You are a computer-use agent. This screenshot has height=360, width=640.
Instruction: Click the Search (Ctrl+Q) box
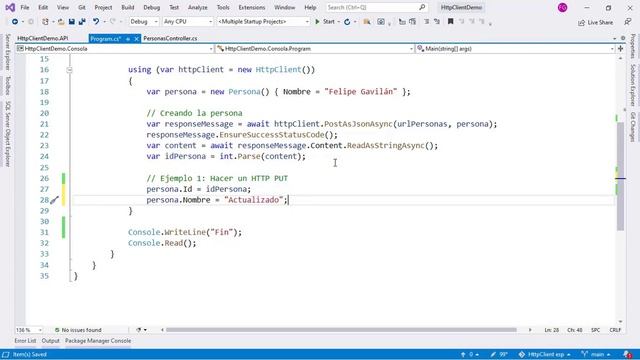376,7
